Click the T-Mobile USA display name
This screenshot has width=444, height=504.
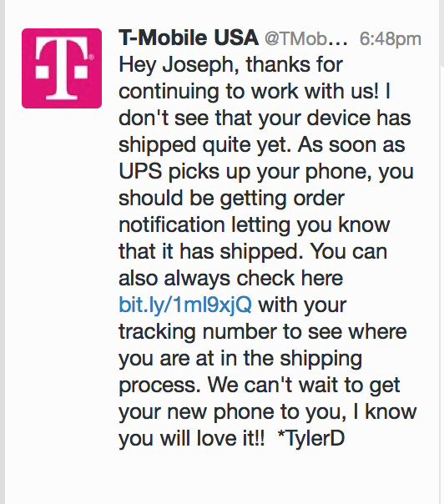point(189,38)
